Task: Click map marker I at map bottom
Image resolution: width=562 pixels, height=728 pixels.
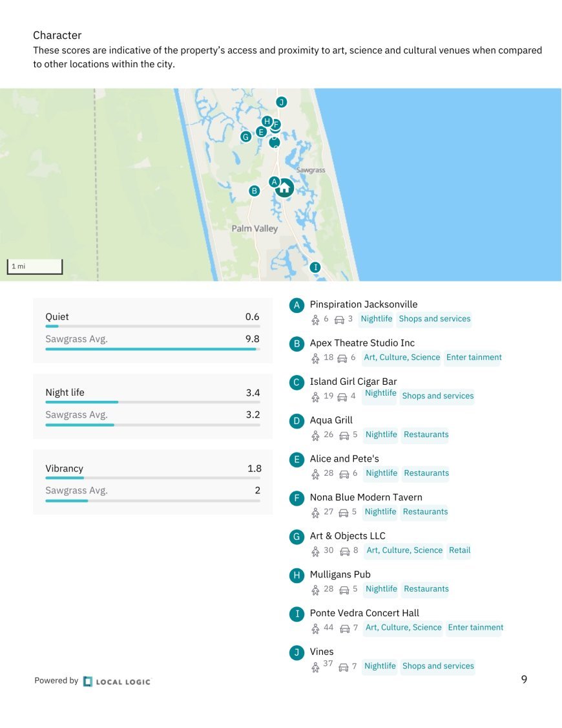Action: click(x=315, y=268)
